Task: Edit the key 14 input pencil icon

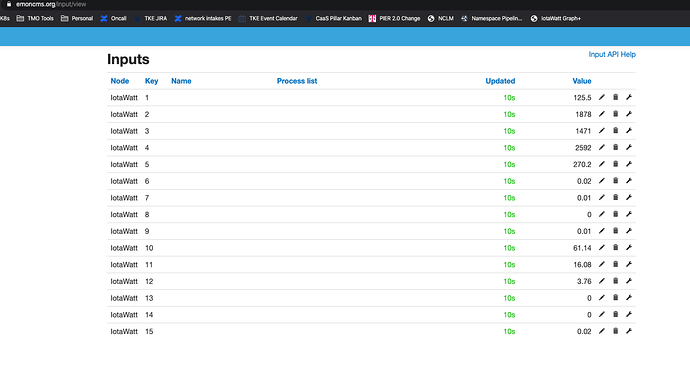Action: point(602,315)
